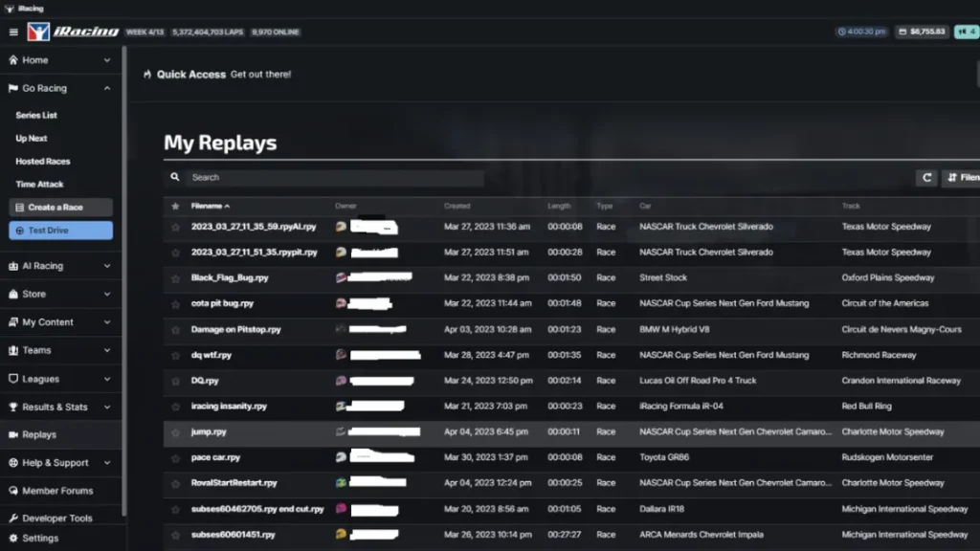Open Series List in sidebar

[36, 115]
